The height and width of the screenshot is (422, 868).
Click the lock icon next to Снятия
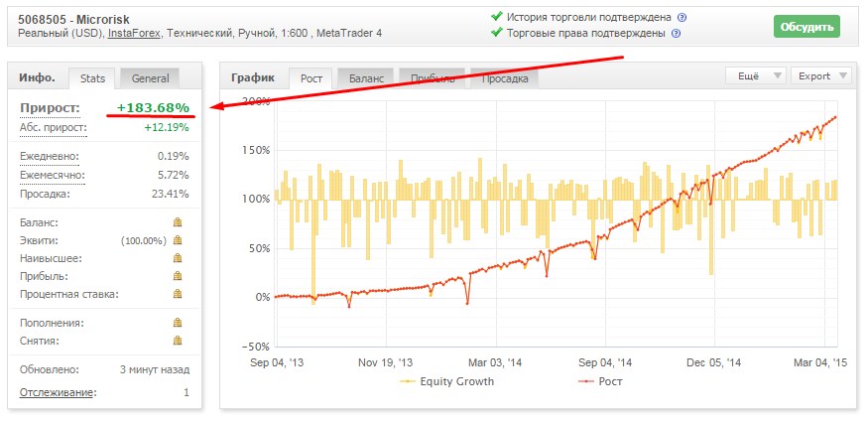pos(179,341)
